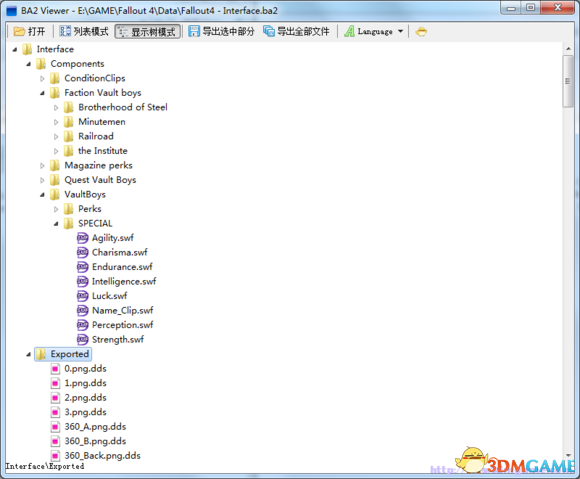Select the 360_B.png.dds file

(95, 441)
